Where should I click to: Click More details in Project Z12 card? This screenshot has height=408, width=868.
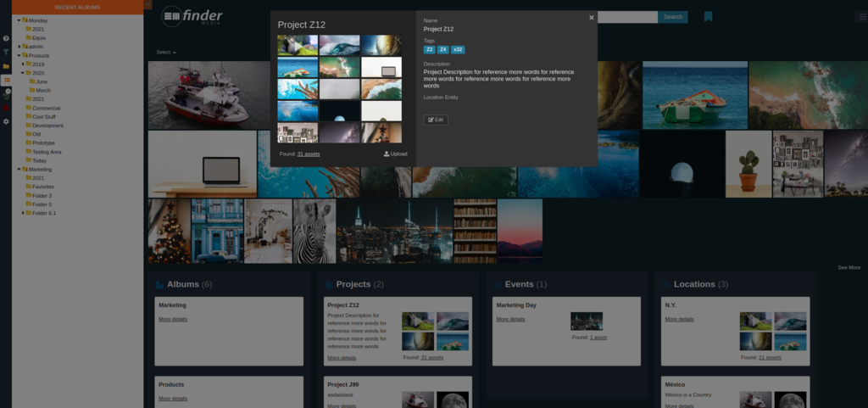342,358
